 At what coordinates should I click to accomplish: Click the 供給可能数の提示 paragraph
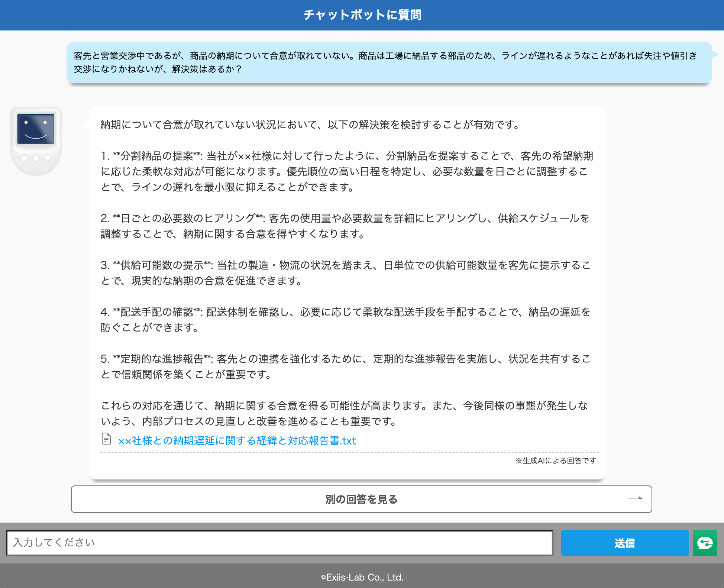[346, 273]
